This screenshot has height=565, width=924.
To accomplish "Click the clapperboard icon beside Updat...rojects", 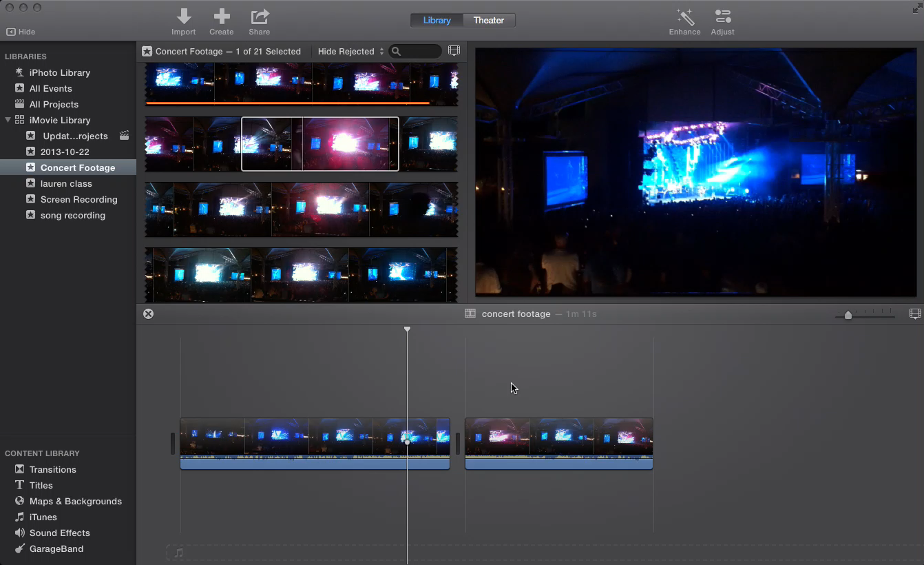I will [x=124, y=136].
